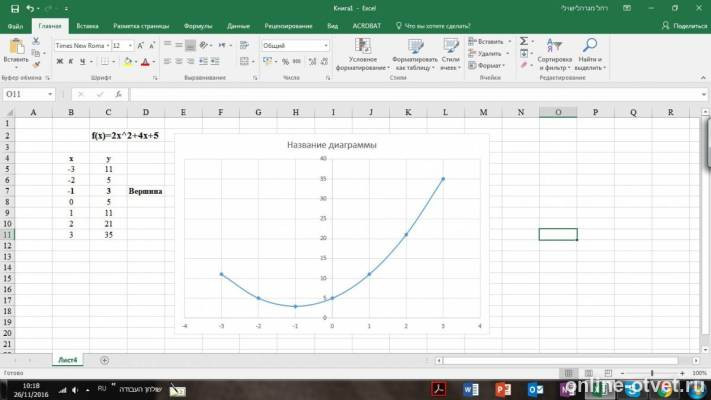Increase font size with the large A icon
711x400 pixels.
click(141, 45)
